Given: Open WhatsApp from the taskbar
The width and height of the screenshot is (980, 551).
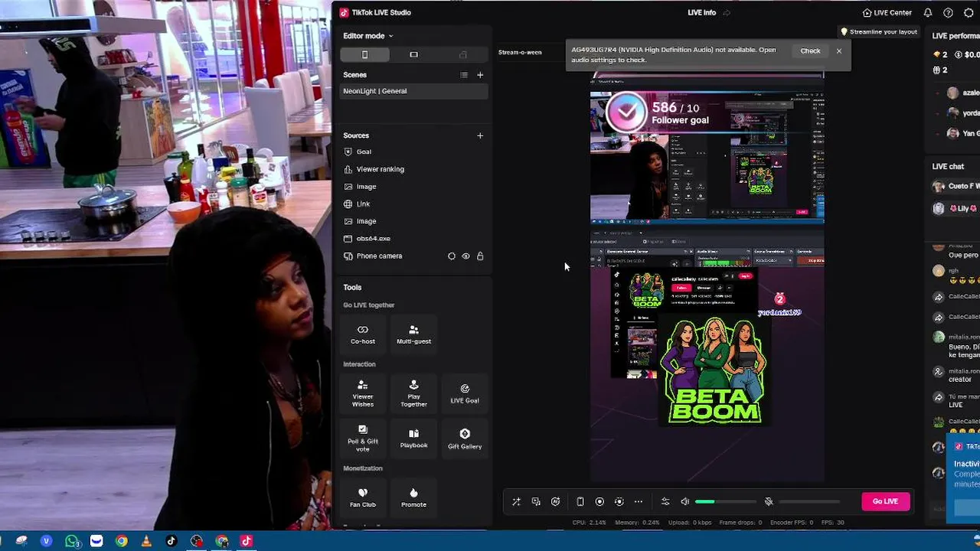Looking at the screenshot, I should 71,541.
